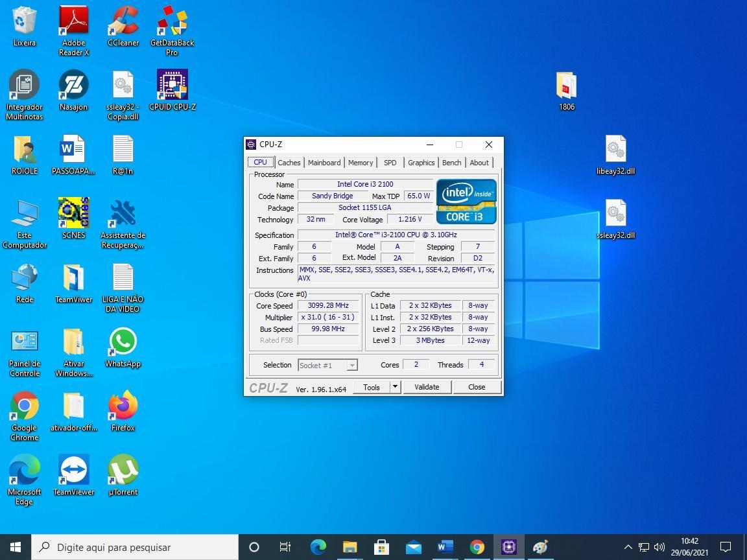Click the taskbar search box
Screen dimensions: 747x560
tap(135, 547)
